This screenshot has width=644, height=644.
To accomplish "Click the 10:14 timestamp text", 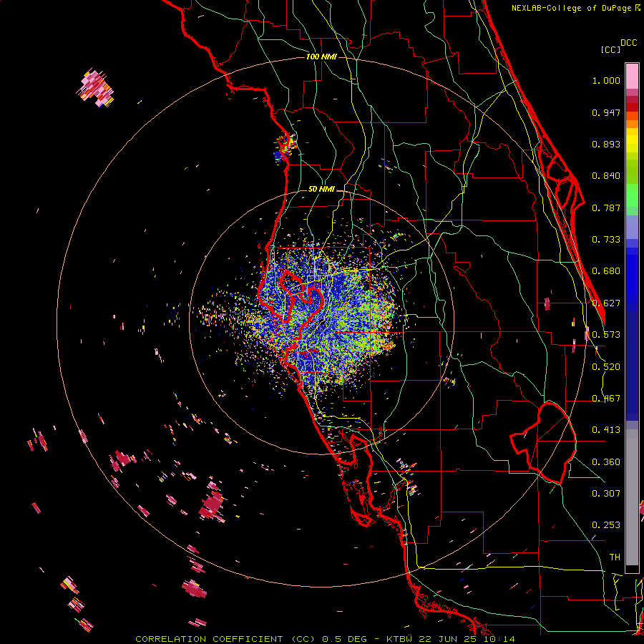I will click(499, 639).
